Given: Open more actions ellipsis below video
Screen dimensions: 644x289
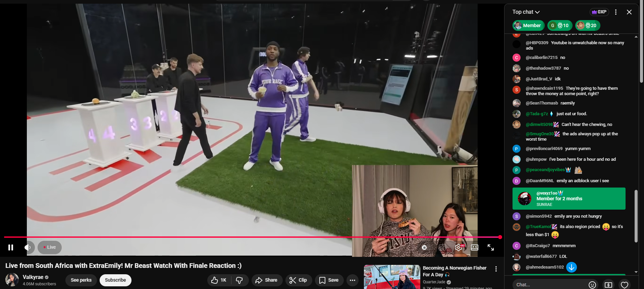Looking at the screenshot, I should [x=353, y=280].
